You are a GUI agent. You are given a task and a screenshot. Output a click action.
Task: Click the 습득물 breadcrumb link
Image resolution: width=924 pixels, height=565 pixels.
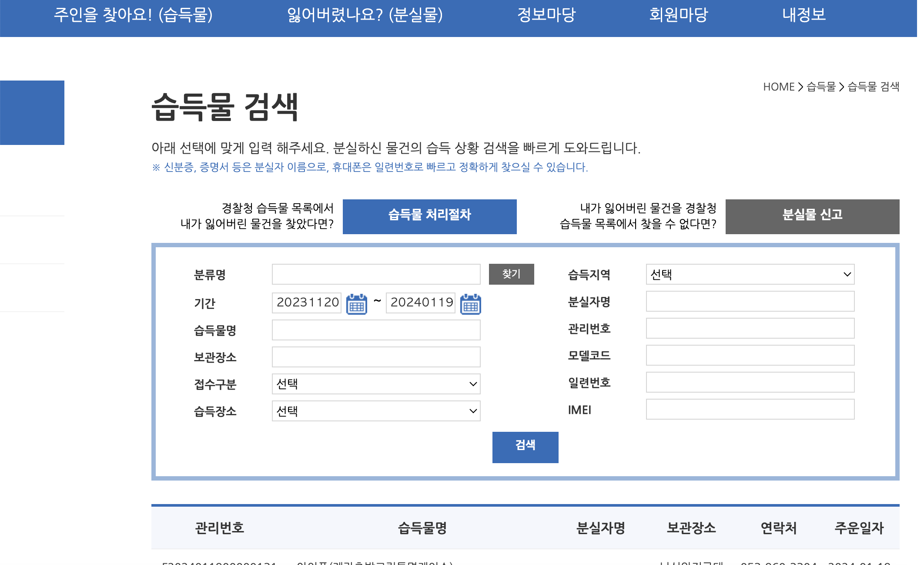click(x=821, y=87)
